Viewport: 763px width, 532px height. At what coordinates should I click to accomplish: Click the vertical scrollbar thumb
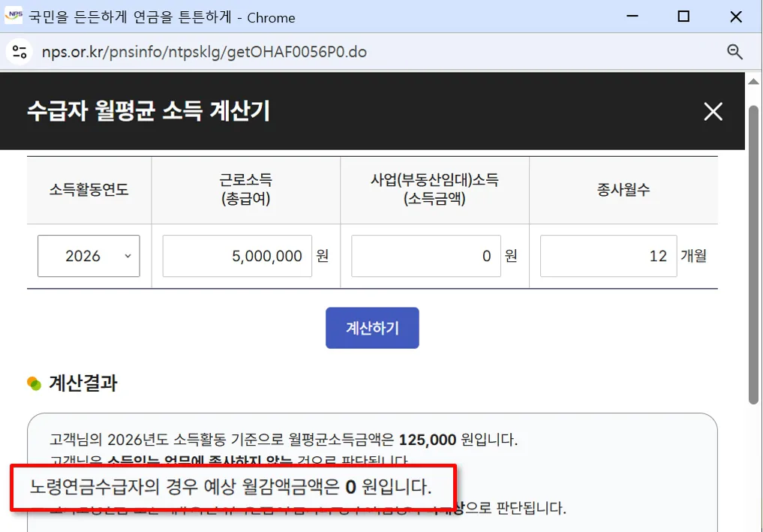click(753, 254)
